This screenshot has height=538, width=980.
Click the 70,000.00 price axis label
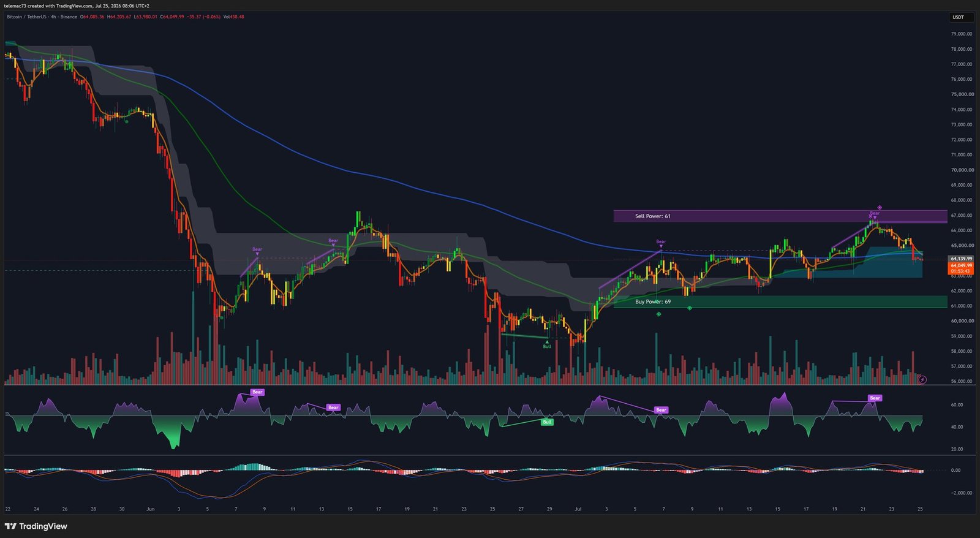coord(962,170)
